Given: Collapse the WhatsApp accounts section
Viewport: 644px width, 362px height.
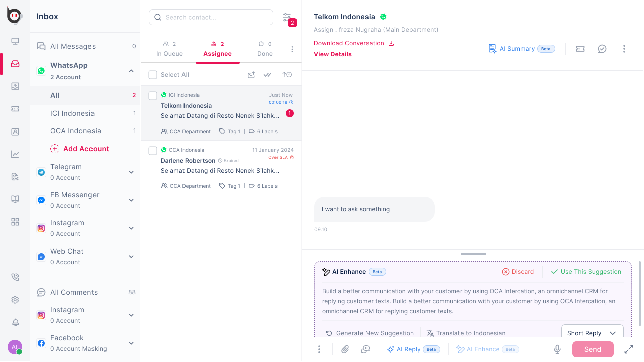Looking at the screenshot, I should [x=131, y=71].
